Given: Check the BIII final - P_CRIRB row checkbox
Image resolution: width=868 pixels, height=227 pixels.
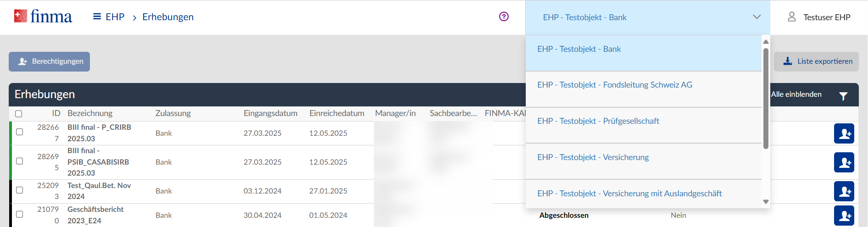Looking at the screenshot, I should 19,132.
